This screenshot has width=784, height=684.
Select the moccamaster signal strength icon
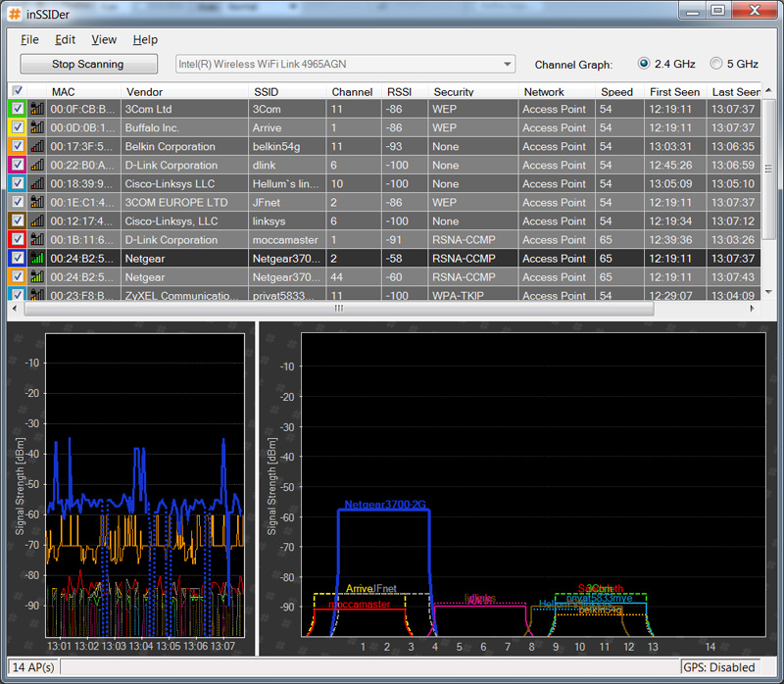pyautogui.click(x=38, y=240)
